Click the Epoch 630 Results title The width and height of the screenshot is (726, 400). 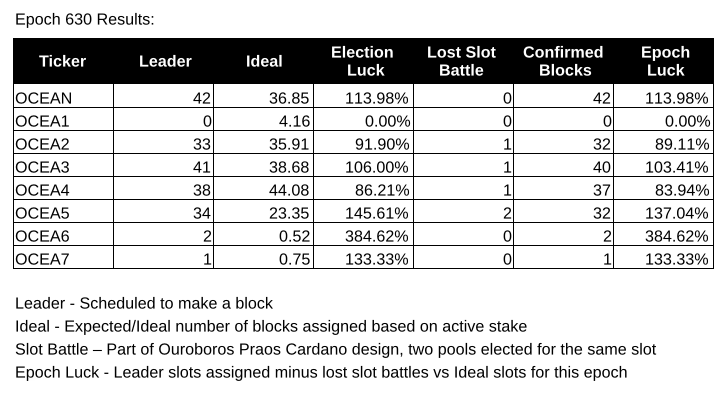pos(85,19)
